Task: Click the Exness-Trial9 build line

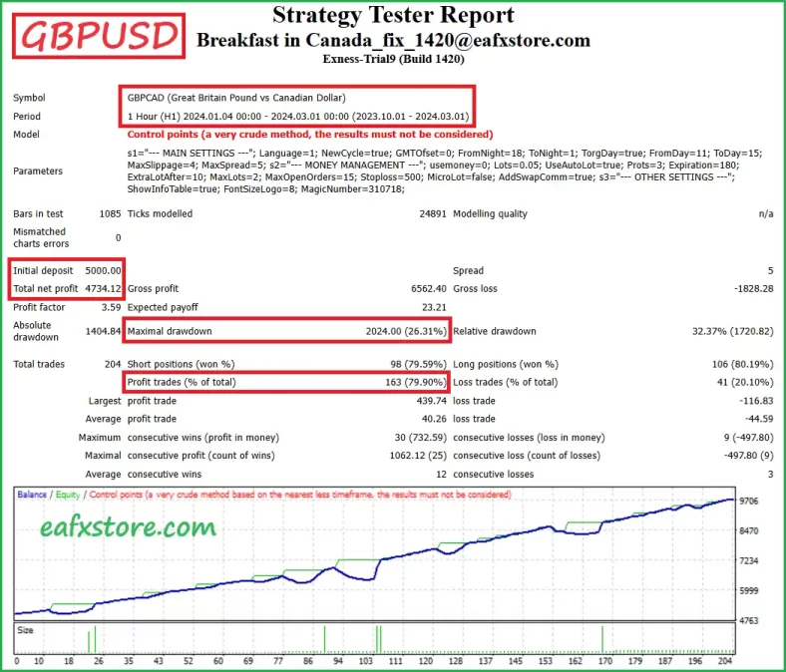Action: 393,60
